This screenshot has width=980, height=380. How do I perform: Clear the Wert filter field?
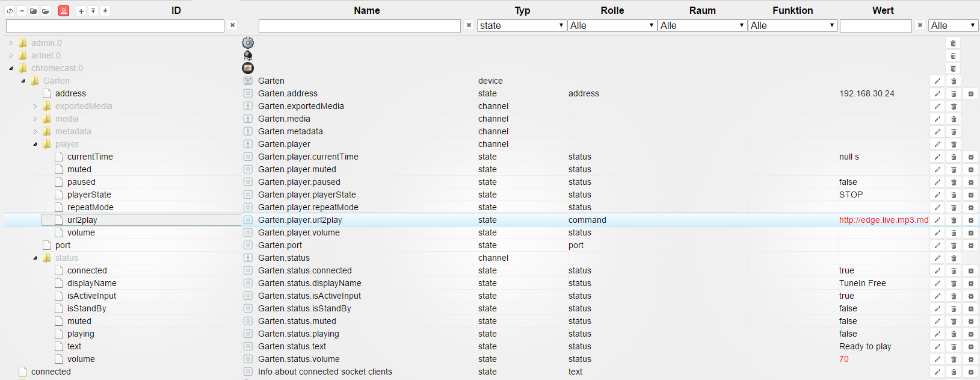click(x=920, y=25)
